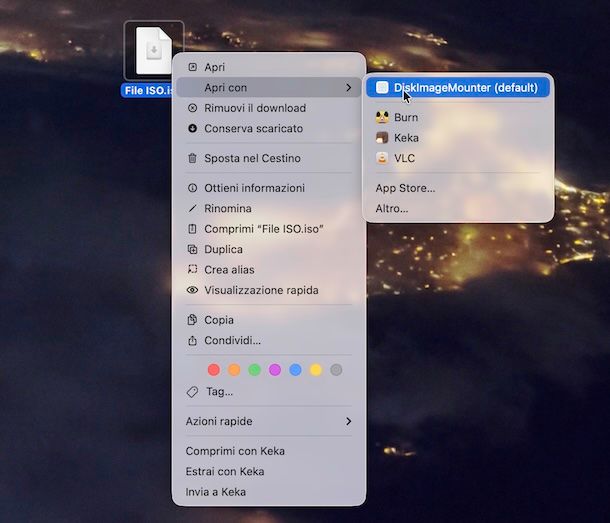Click the Conserva scaricato download icon
The width and height of the screenshot is (610, 523).
tap(192, 128)
